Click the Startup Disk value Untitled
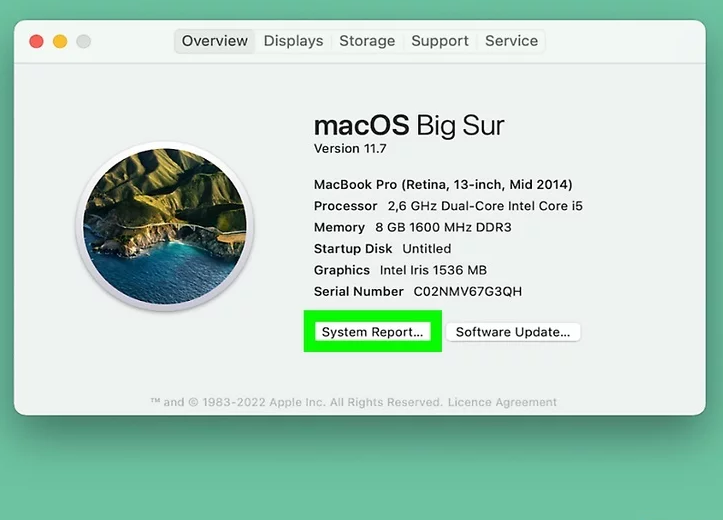This screenshot has width=723, height=520. 427,248
